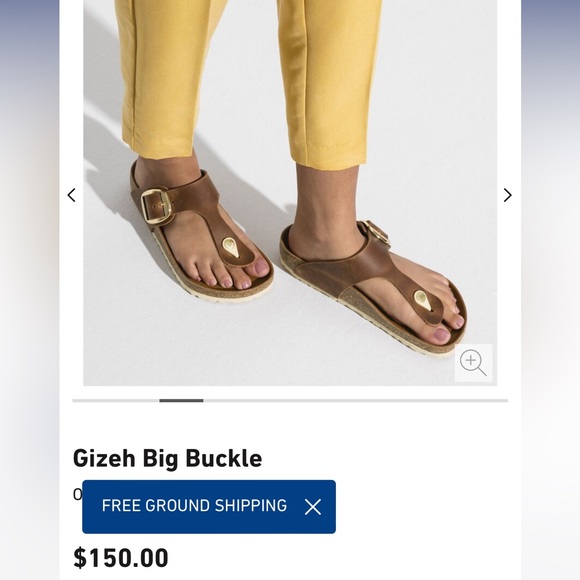Open the magnifier zoom icon on the photo

pyautogui.click(x=473, y=363)
